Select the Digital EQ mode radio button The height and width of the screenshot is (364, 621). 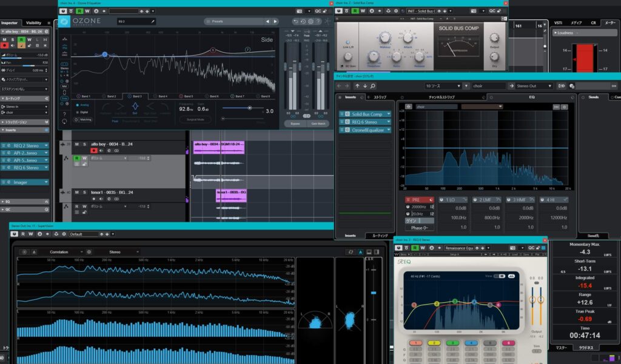pyautogui.click(x=78, y=112)
